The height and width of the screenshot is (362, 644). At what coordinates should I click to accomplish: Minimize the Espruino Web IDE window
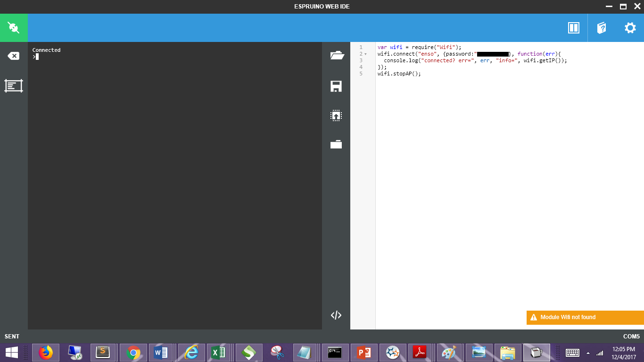609,7
